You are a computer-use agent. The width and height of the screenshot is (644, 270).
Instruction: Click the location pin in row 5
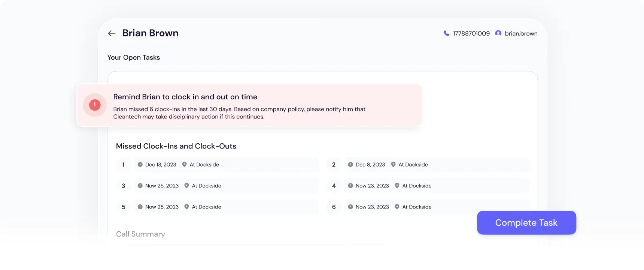(x=186, y=207)
